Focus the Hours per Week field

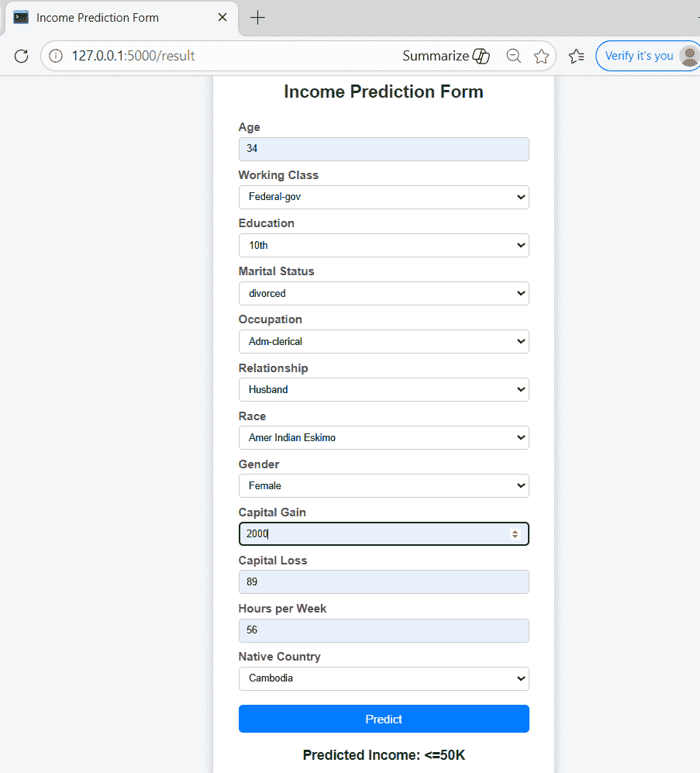coord(384,630)
